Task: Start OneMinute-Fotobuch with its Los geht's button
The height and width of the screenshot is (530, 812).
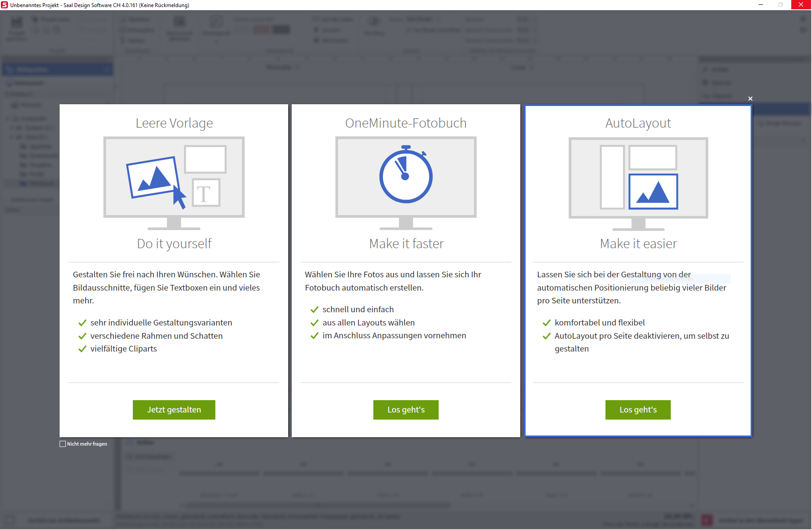Action: point(406,410)
